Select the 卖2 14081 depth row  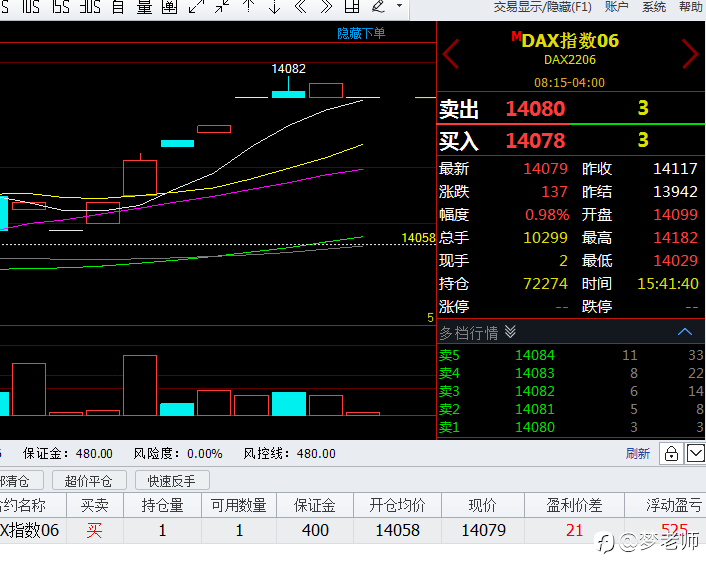(x=571, y=409)
